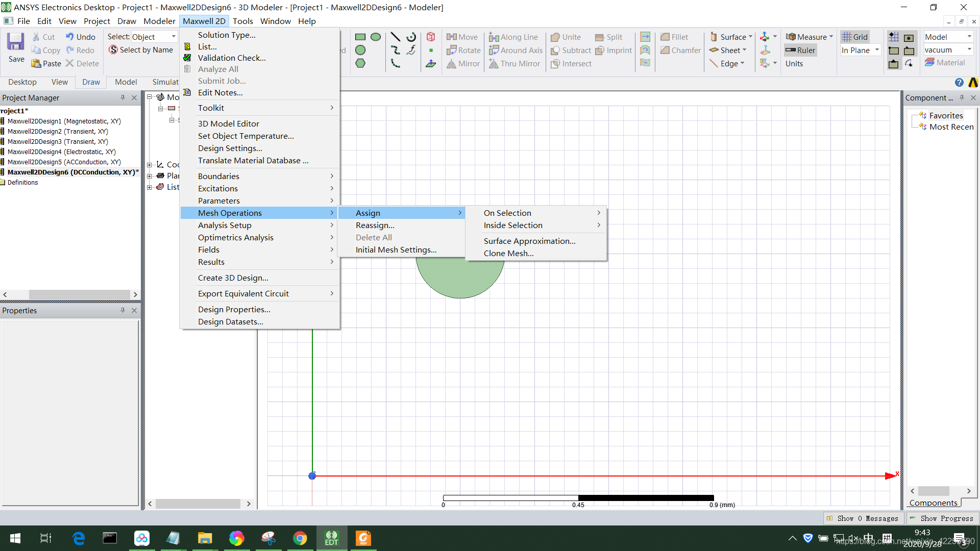Choose Surface Approximation menu entry

(529, 241)
